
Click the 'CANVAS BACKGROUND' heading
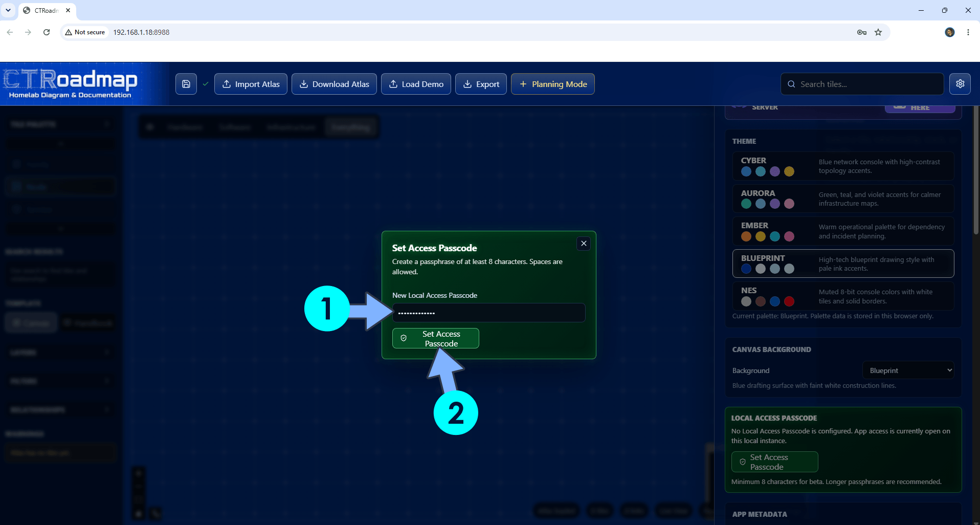pyautogui.click(x=771, y=349)
